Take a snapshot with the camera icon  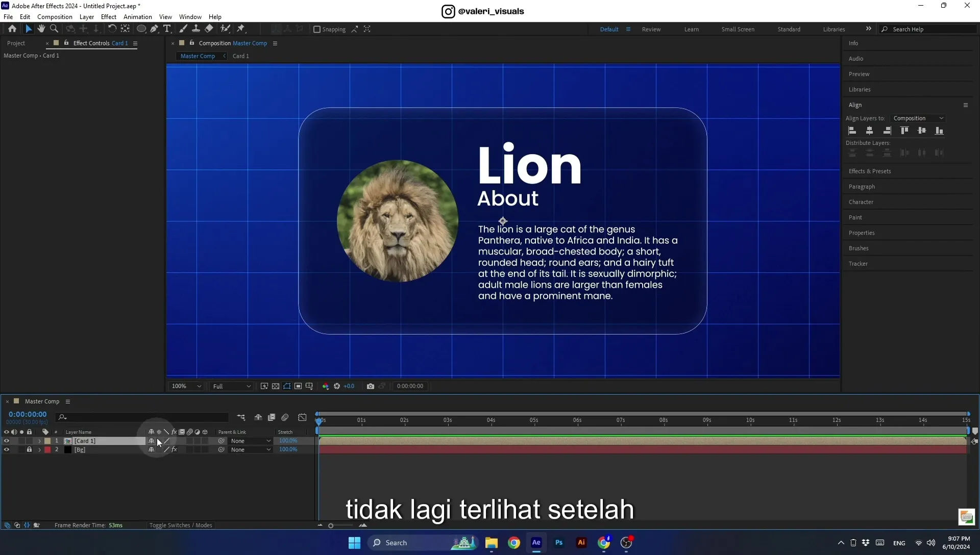(371, 386)
